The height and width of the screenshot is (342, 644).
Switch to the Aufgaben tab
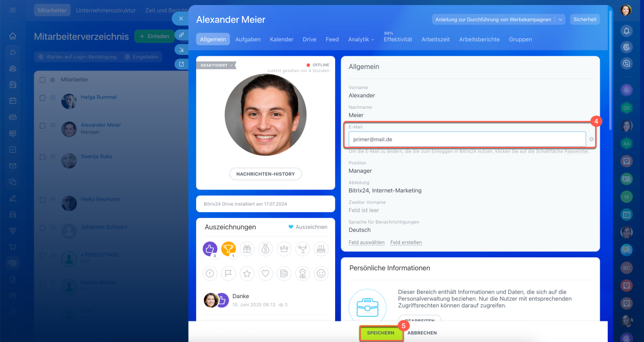point(248,39)
